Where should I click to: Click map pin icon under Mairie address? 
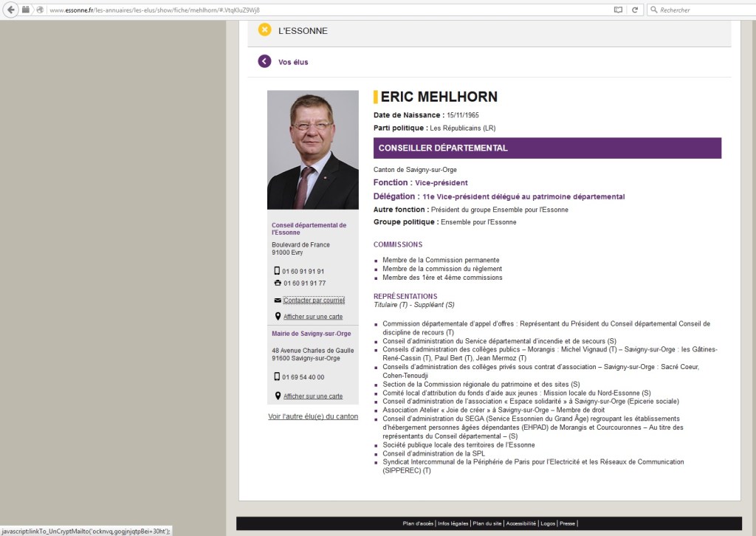(x=277, y=396)
